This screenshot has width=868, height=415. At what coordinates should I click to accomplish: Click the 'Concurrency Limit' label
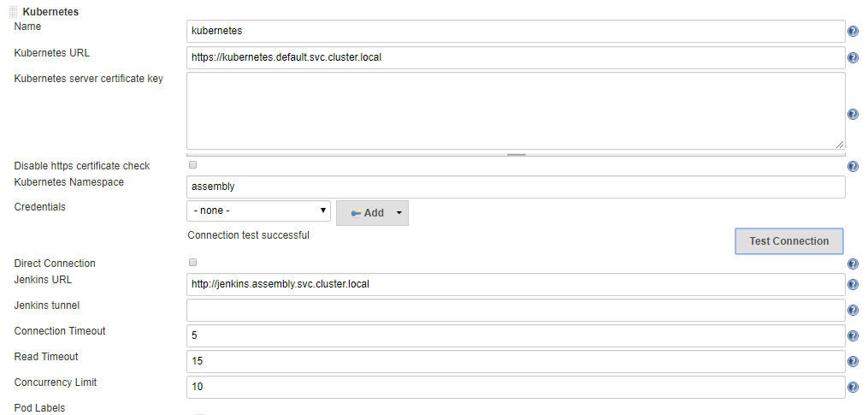click(x=56, y=382)
